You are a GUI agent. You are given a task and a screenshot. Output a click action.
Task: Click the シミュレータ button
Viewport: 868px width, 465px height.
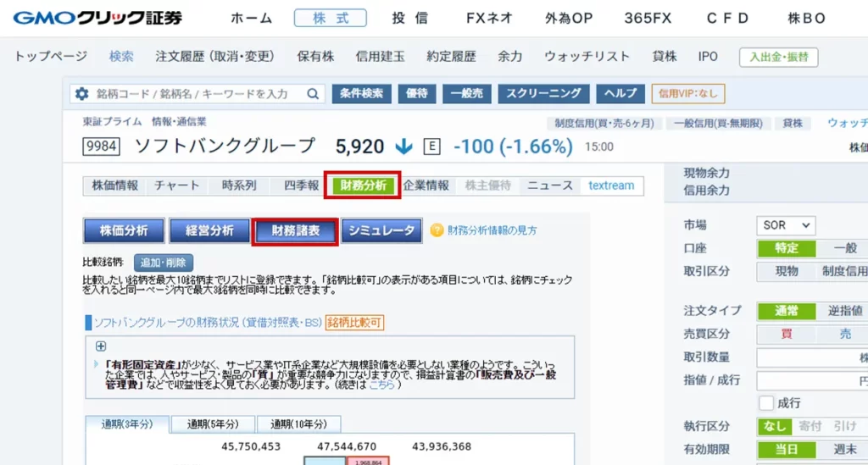point(381,230)
